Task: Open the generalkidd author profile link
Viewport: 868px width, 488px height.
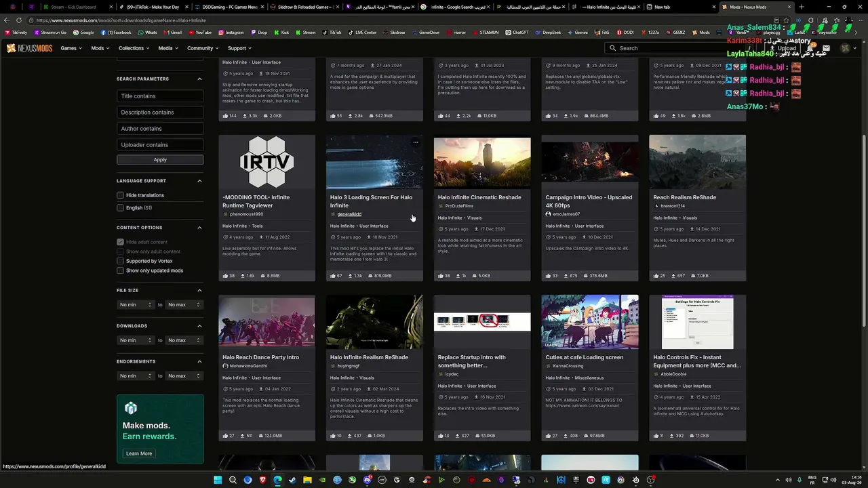Action: [x=349, y=214]
